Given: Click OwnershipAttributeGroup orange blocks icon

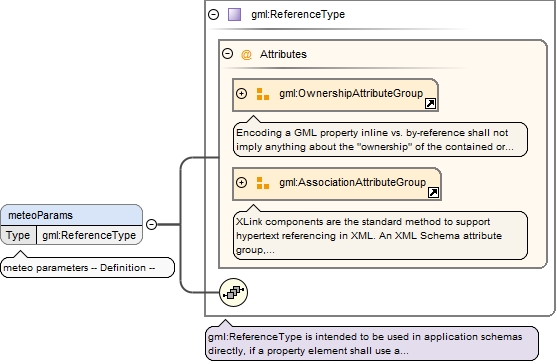Looking at the screenshot, I should click(263, 94).
